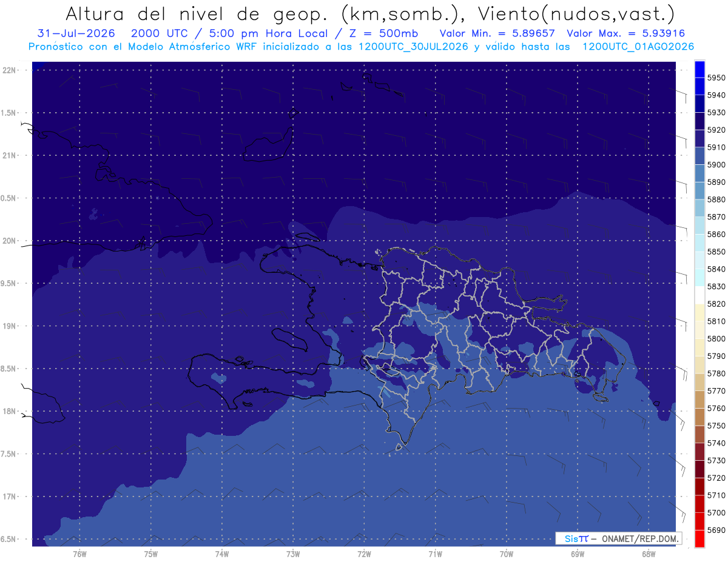The height and width of the screenshot is (562, 728).
Task: Pick the bright red swatch below 5690
Action: tap(699, 538)
